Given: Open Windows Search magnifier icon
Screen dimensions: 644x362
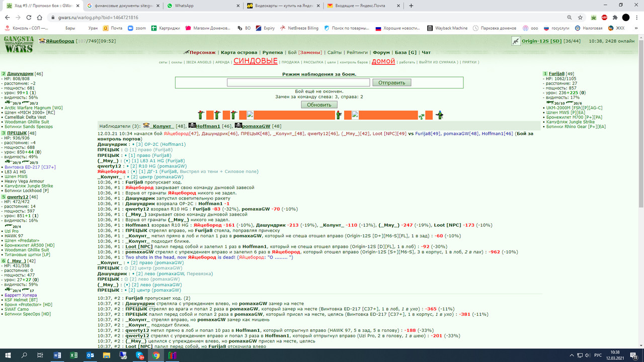Looking at the screenshot, I should (24, 355).
